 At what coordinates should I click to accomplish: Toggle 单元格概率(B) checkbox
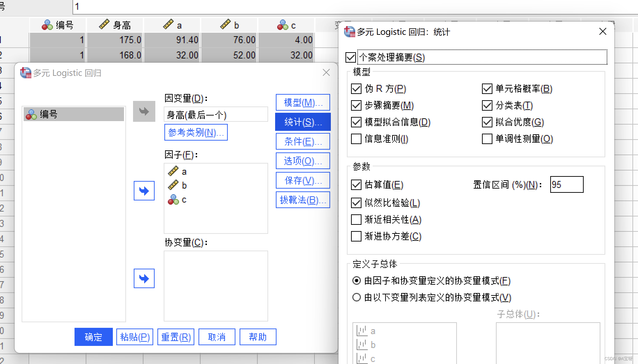click(x=487, y=89)
